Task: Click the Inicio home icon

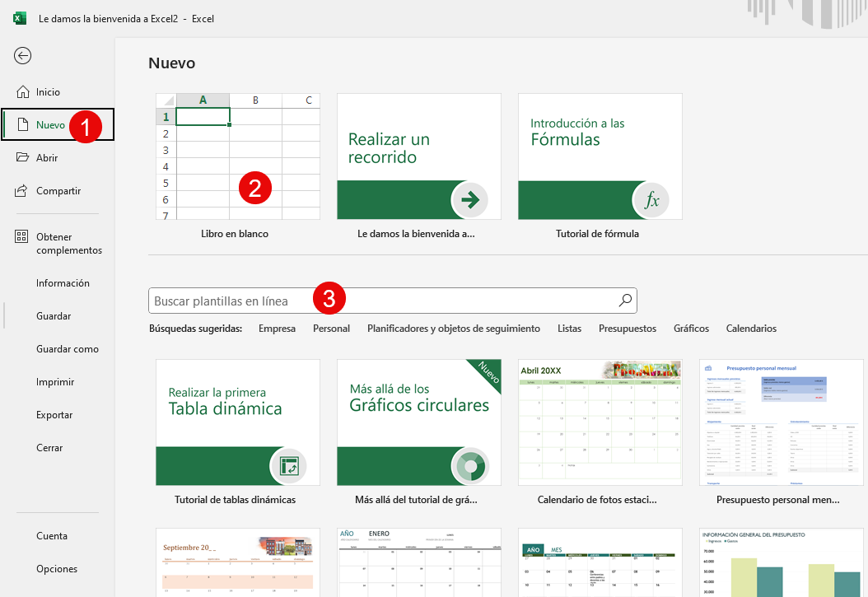Action: click(23, 92)
